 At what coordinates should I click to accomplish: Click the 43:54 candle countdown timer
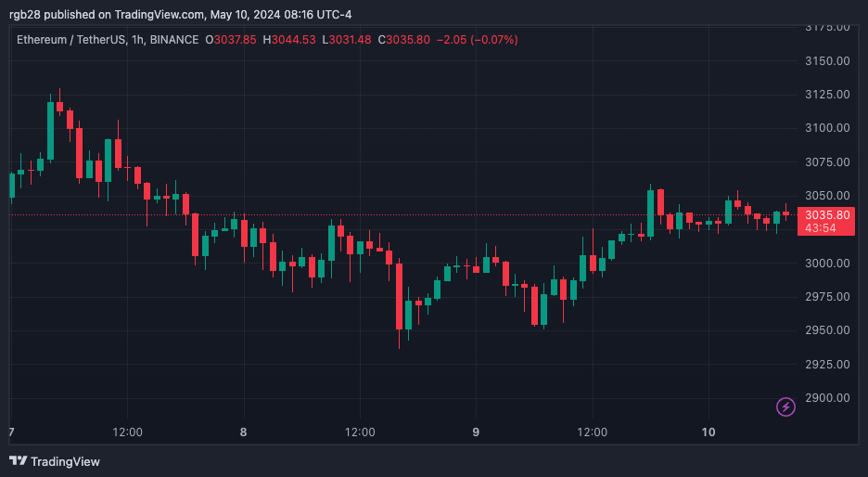821,228
